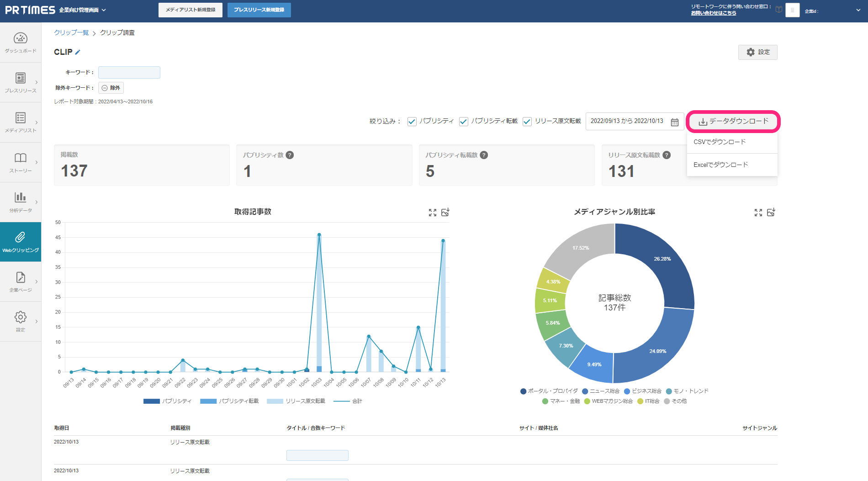Expand the 取得記事数 chart fullscreen
The width and height of the screenshot is (868, 481).
(433, 213)
